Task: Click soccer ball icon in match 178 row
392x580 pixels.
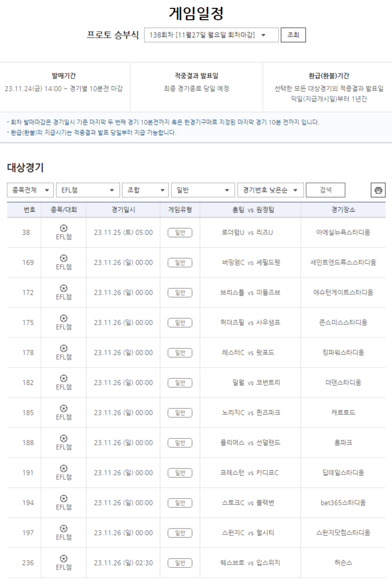Action: click(x=63, y=348)
